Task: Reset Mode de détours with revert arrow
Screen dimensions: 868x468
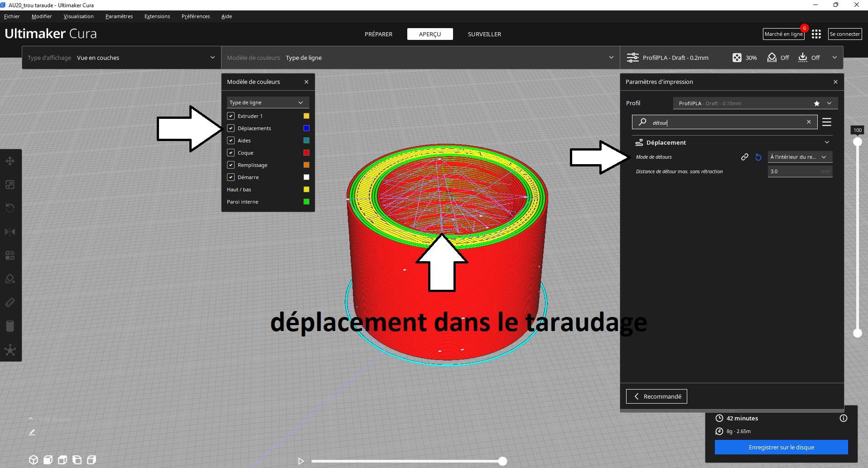Action: 758,157
